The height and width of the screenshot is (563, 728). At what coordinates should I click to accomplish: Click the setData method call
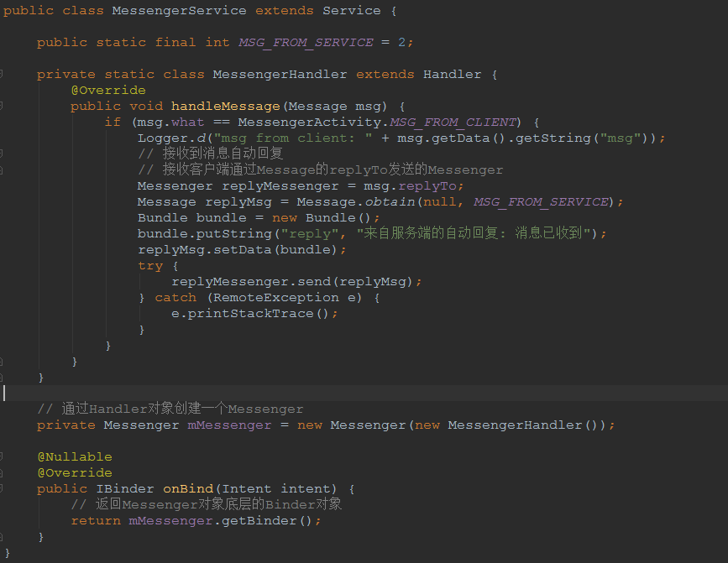(242, 250)
